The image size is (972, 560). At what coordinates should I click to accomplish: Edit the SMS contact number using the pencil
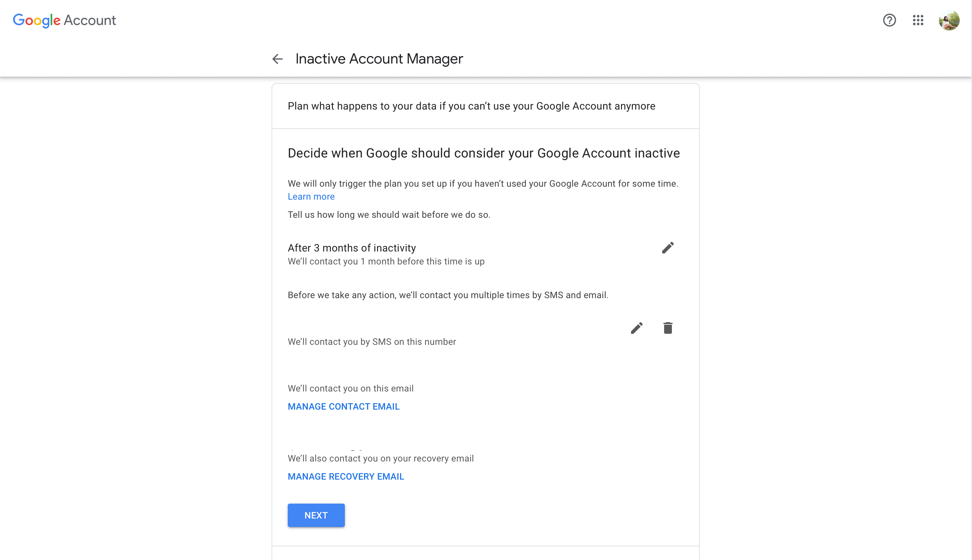point(637,328)
